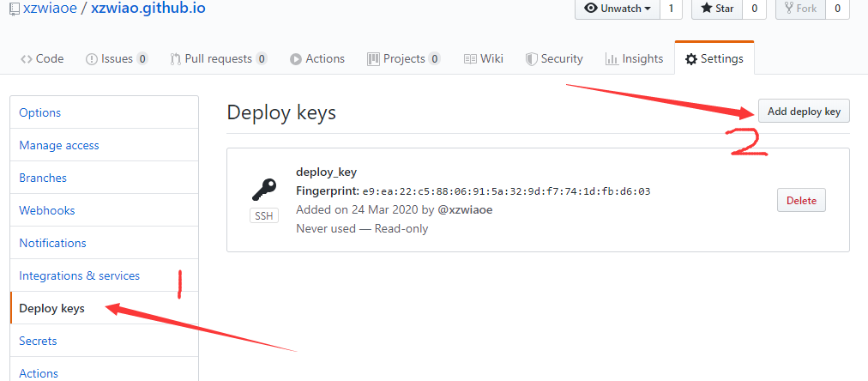Click the Projects counter badge 0

pos(435,58)
